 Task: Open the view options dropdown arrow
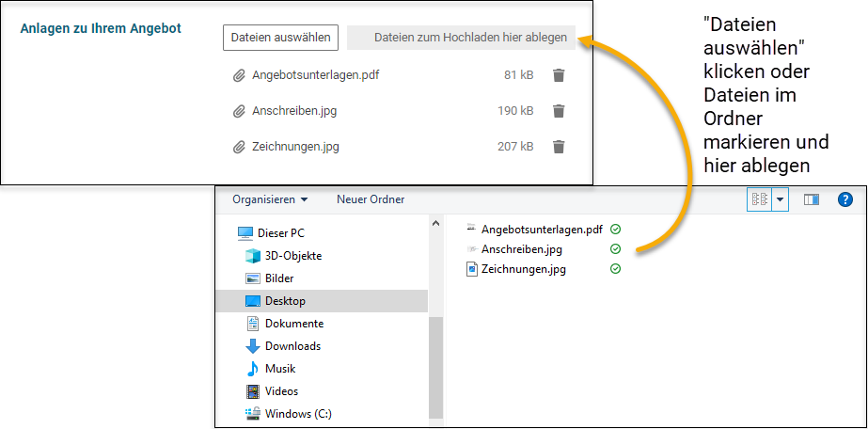tap(780, 199)
